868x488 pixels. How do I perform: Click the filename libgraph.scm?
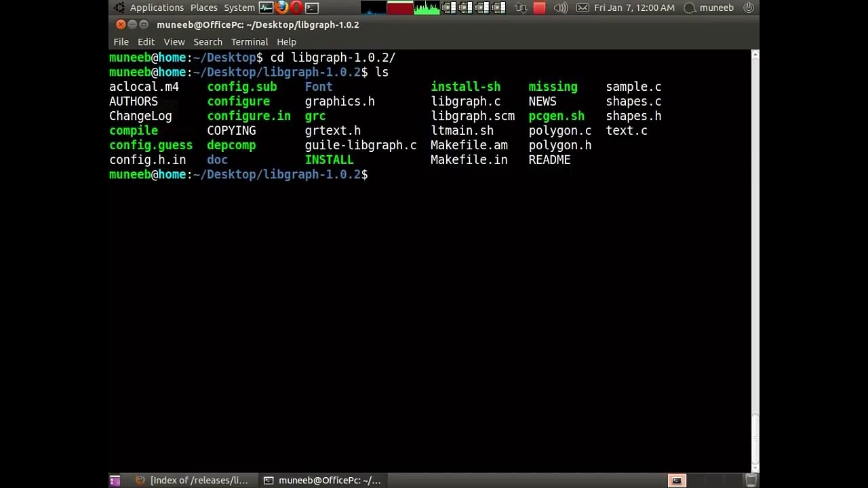pos(473,116)
